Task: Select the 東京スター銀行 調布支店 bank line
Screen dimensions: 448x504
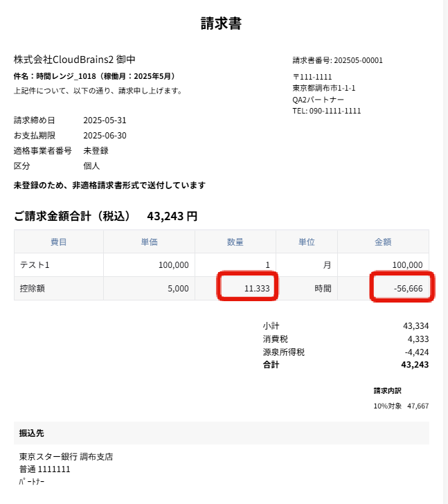Action: click(x=66, y=457)
